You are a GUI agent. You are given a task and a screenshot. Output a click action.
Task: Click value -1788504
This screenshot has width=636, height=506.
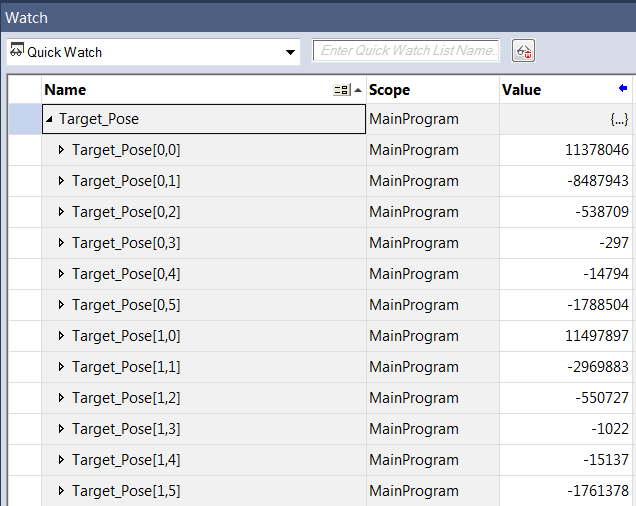point(598,305)
